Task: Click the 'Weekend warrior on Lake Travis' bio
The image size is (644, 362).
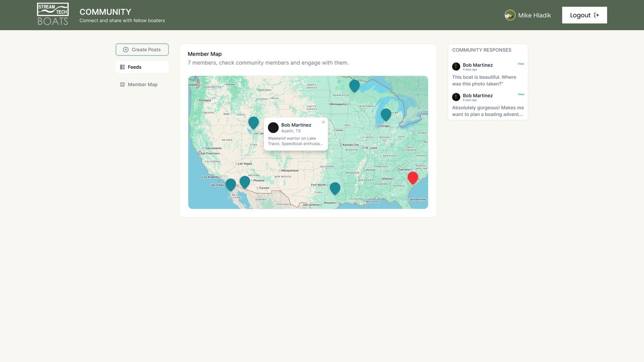Action: [295, 141]
